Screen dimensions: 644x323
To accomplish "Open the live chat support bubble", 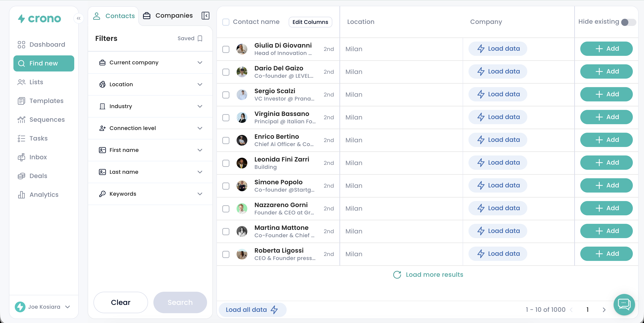I will click(x=624, y=304).
